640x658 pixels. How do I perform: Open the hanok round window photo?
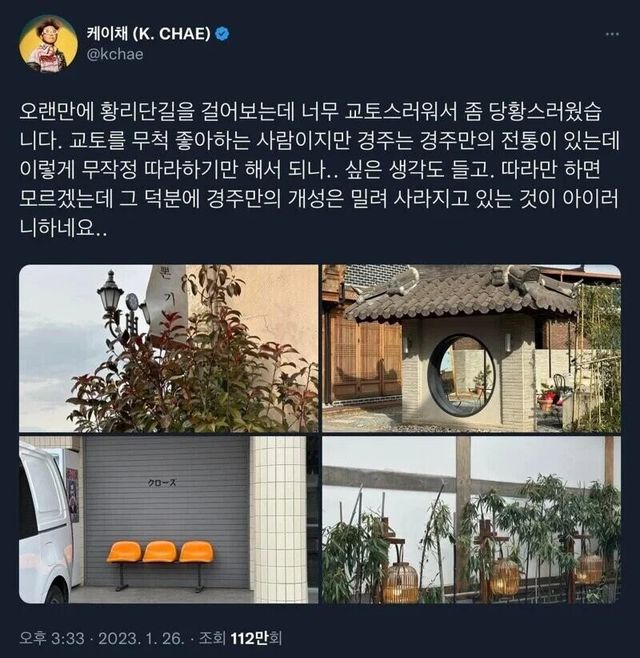click(472, 348)
